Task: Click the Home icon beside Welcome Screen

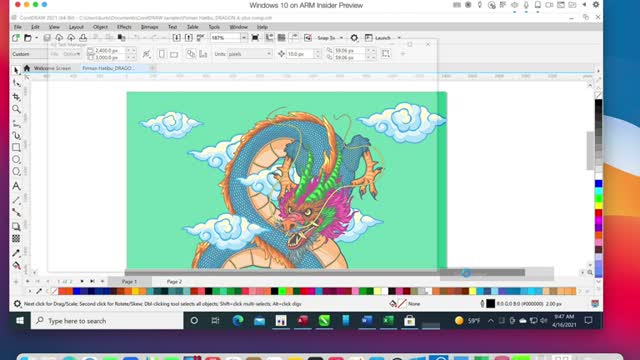Action: pos(27,68)
